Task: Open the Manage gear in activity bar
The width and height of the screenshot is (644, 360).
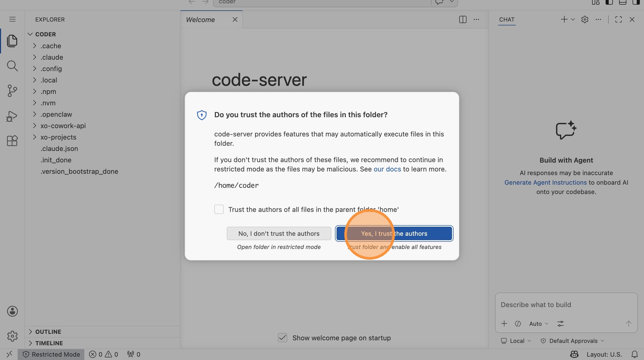Action: coord(12,336)
